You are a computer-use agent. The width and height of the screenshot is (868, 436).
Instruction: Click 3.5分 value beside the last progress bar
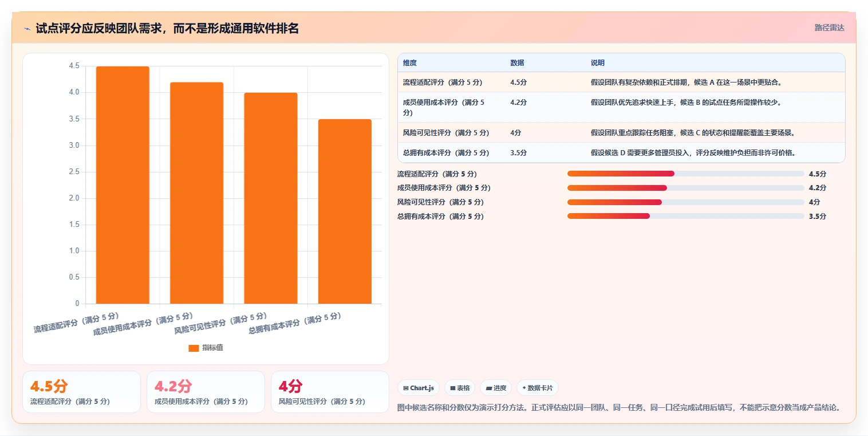coord(818,217)
